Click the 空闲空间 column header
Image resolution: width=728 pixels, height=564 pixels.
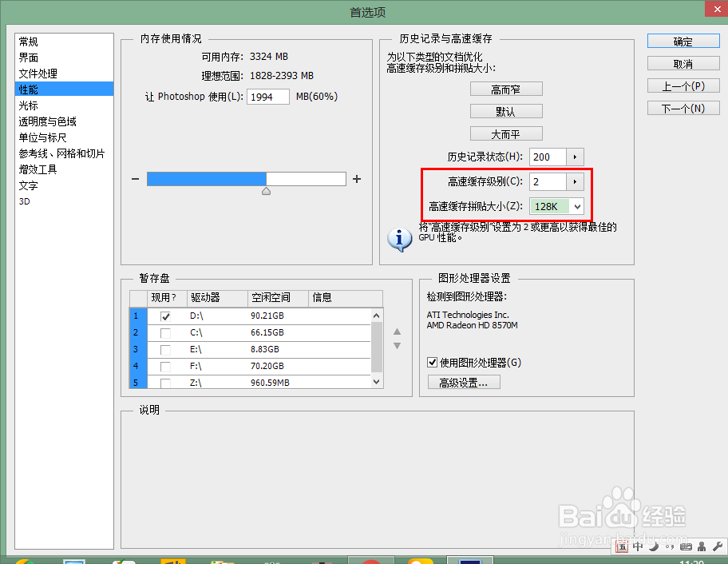(x=278, y=298)
